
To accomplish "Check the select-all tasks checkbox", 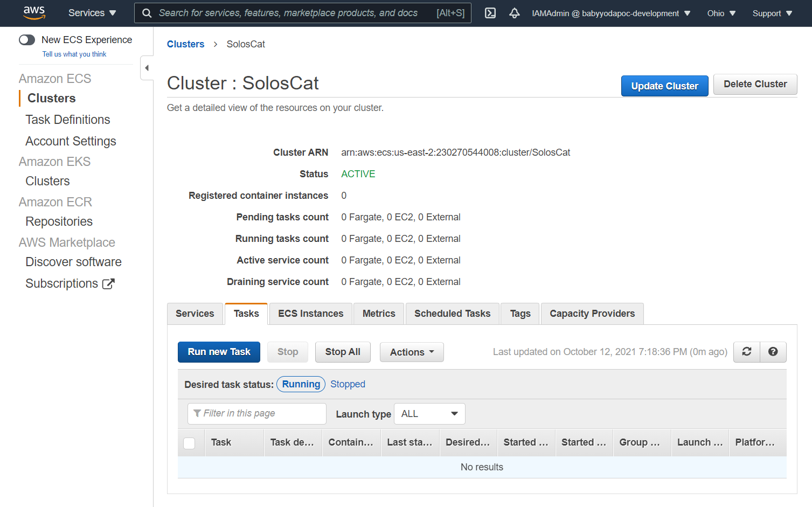I will click(x=189, y=443).
